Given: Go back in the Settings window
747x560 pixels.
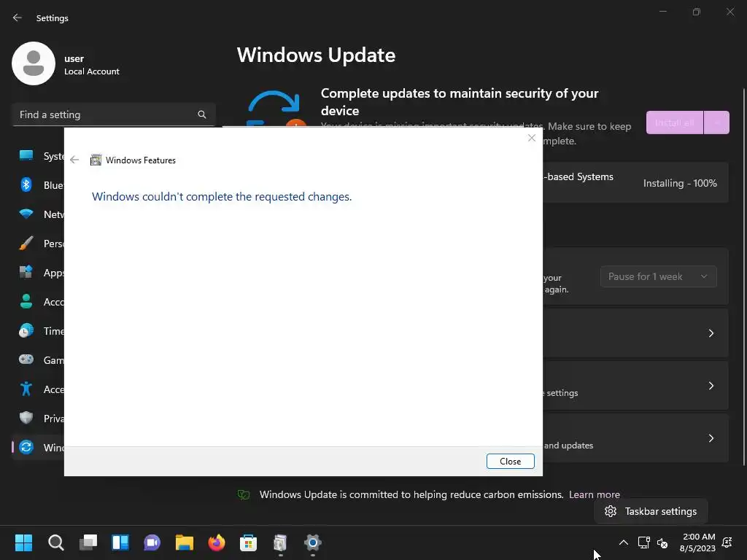Looking at the screenshot, I should click(x=18, y=17).
